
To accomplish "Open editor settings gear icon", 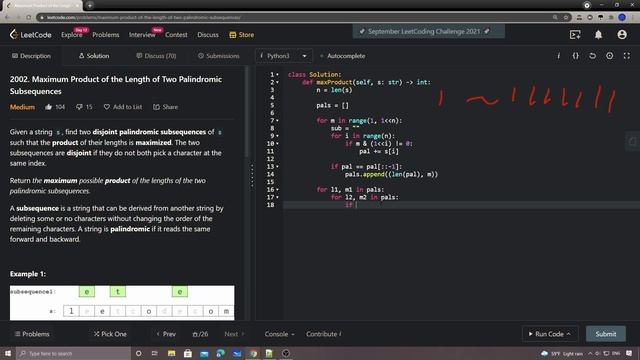I will 609,56.
